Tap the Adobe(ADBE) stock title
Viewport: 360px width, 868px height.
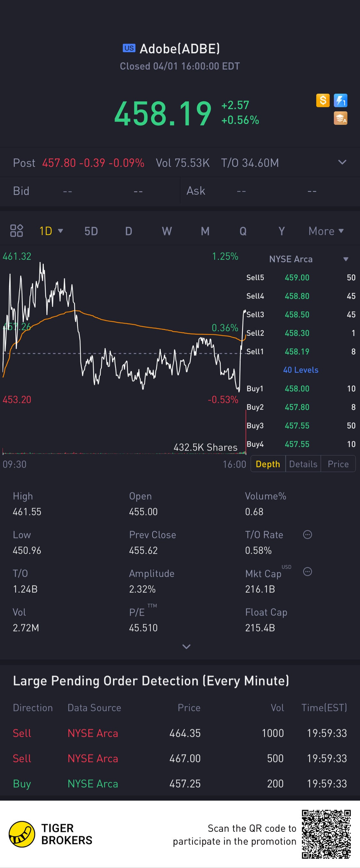180,49
